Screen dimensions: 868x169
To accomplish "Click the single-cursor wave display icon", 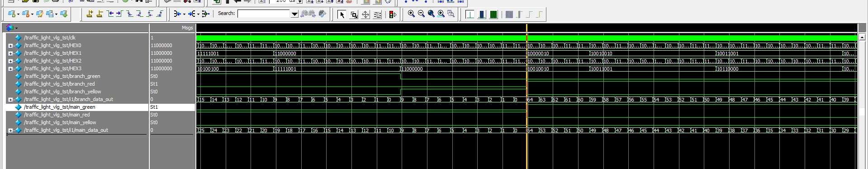I will pyautogui.click(x=470, y=14).
